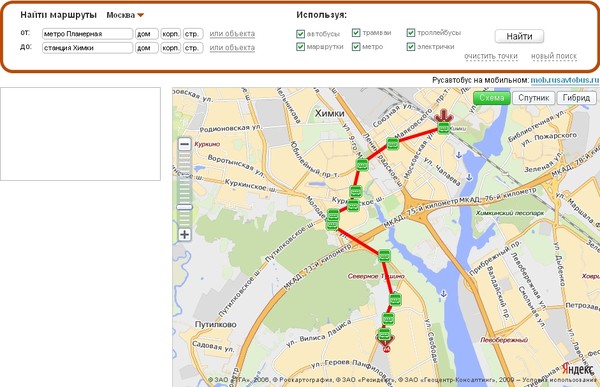The height and width of the screenshot is (387, 600).
Task: Focus the origin field with метро Планерная
Action: [87, 34]
